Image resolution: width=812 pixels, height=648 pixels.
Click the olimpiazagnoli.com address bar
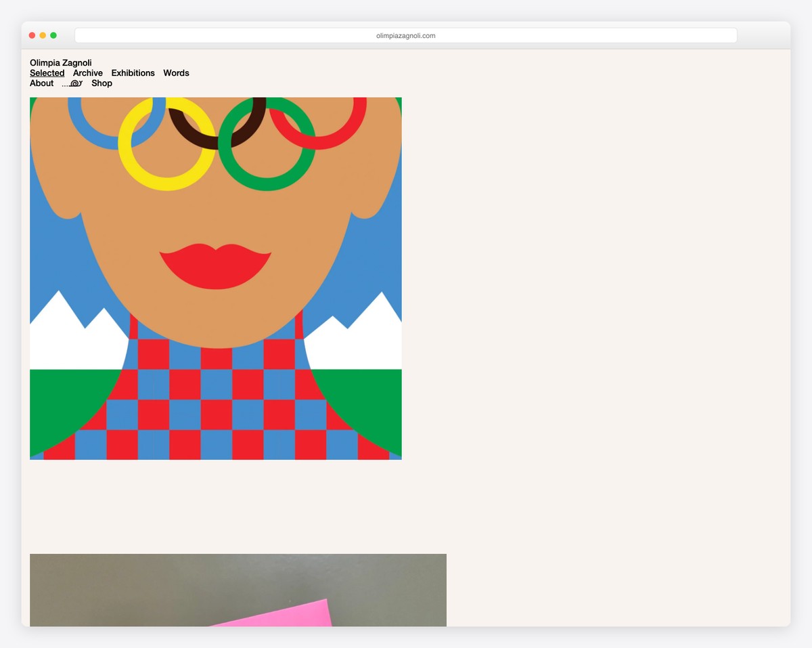click(405, 35)
